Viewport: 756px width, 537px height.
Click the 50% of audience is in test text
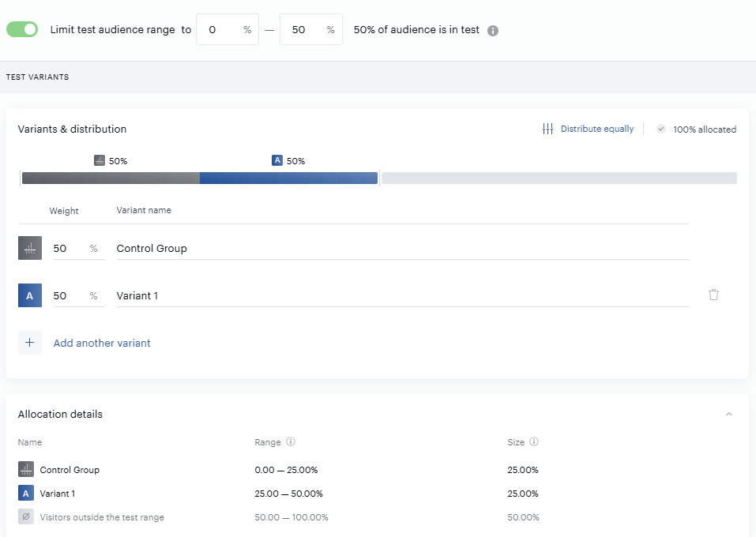[x=416, y=29]
